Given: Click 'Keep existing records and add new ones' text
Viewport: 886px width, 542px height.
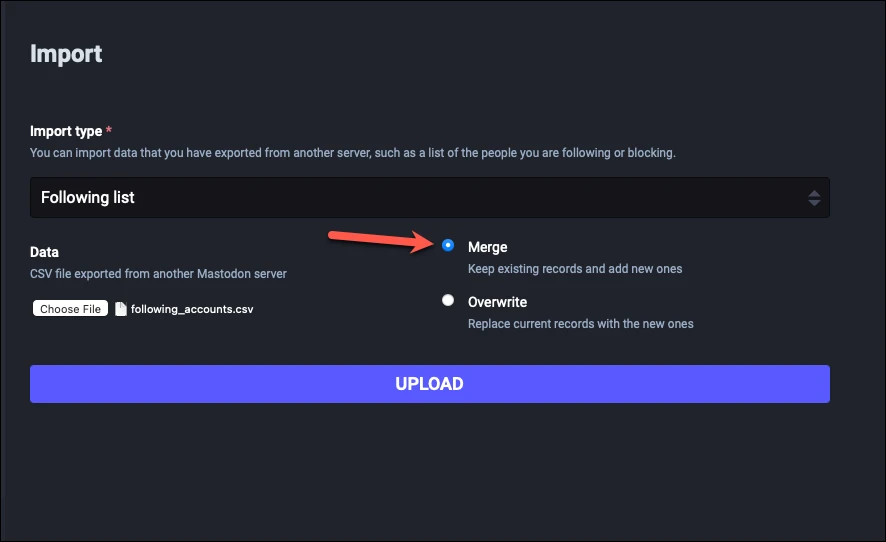Looking at the screenshot, I should [x=575, y=269].
